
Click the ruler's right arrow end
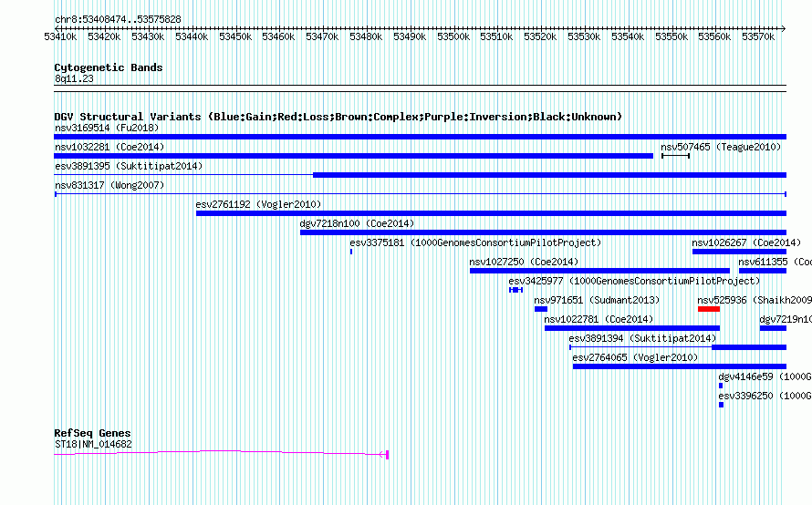click(784, 28)
